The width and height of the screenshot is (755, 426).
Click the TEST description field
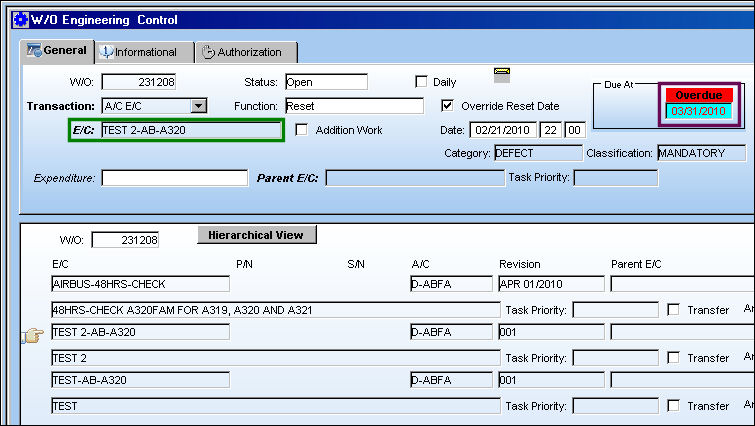coord(275,406)
